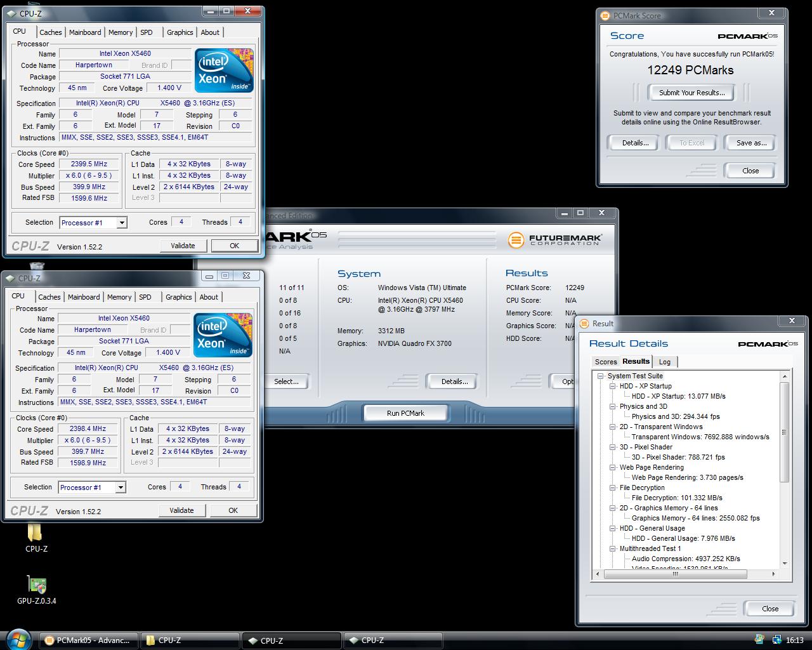This screenshot has height=650, width=812.
Task: Click Submit Your Results button
Action: click(691, 93)
